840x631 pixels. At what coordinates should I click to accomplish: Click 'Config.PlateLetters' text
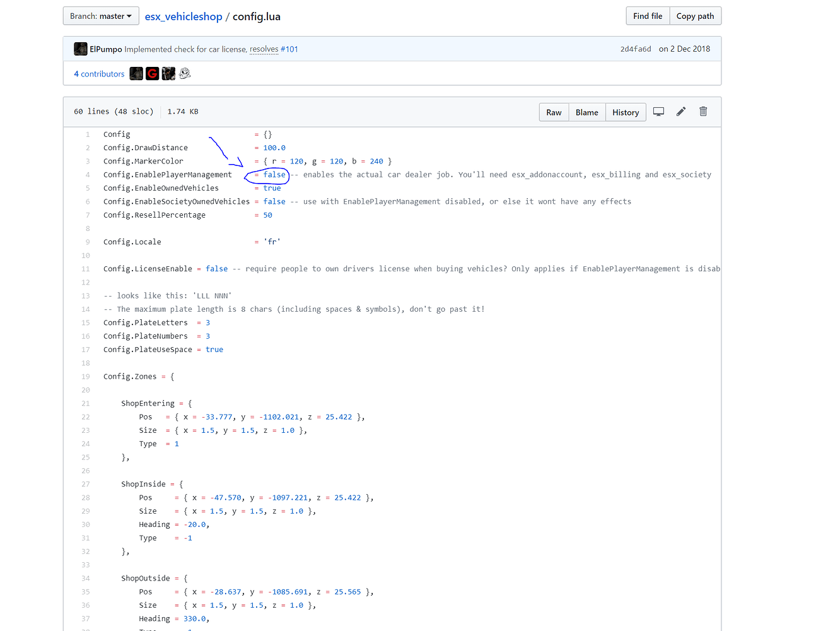(146, 322)
